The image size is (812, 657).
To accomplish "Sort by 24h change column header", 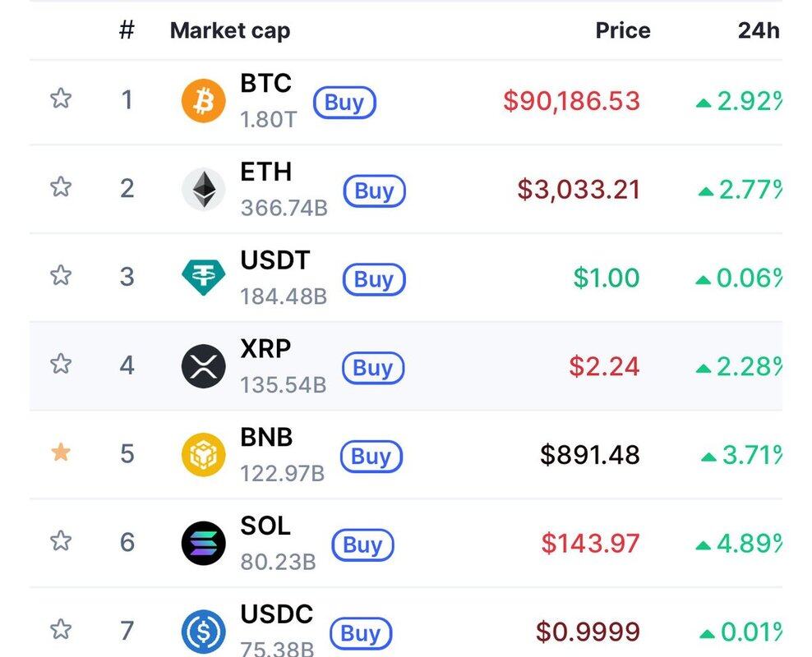I will click(x=758, y=31).
